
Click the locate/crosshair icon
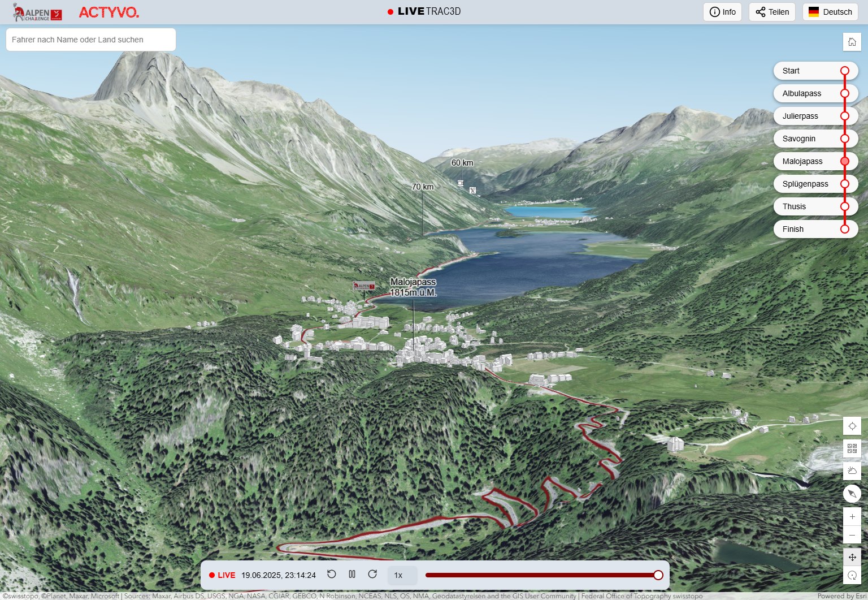(x=852, y=426)
